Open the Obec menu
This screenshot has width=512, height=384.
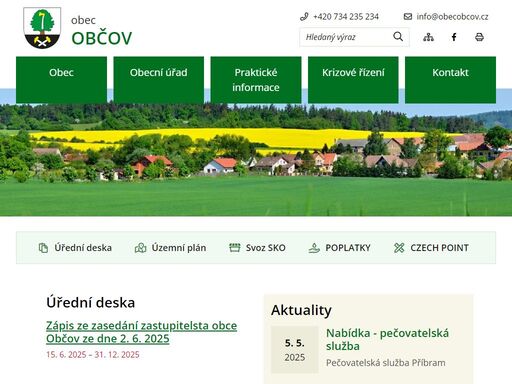(61, 80)
